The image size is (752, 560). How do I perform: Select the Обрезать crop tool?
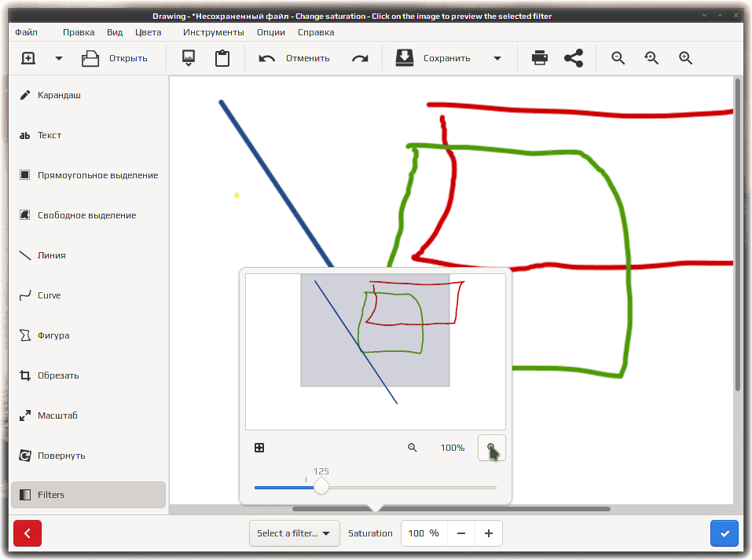coord(88,375)
